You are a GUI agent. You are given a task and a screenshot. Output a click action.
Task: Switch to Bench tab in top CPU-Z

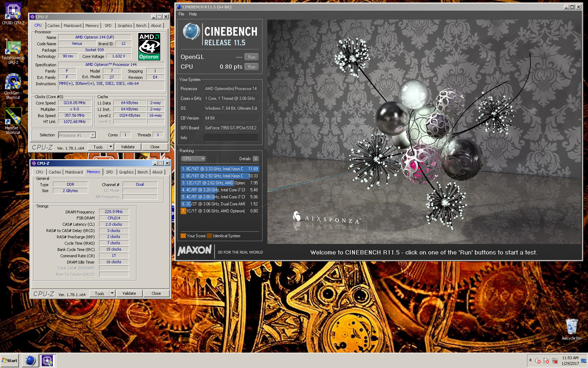point(141,26)
